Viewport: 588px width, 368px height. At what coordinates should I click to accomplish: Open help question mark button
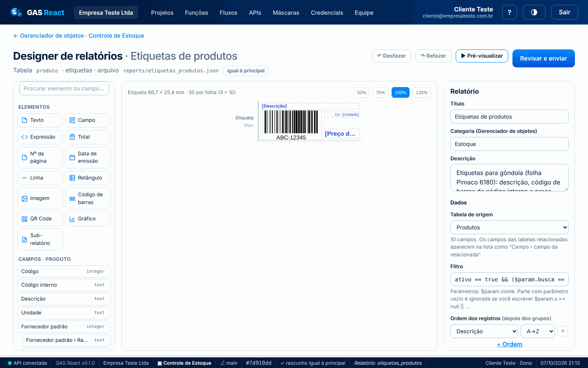pyautogui.click(x=509, y=12)
